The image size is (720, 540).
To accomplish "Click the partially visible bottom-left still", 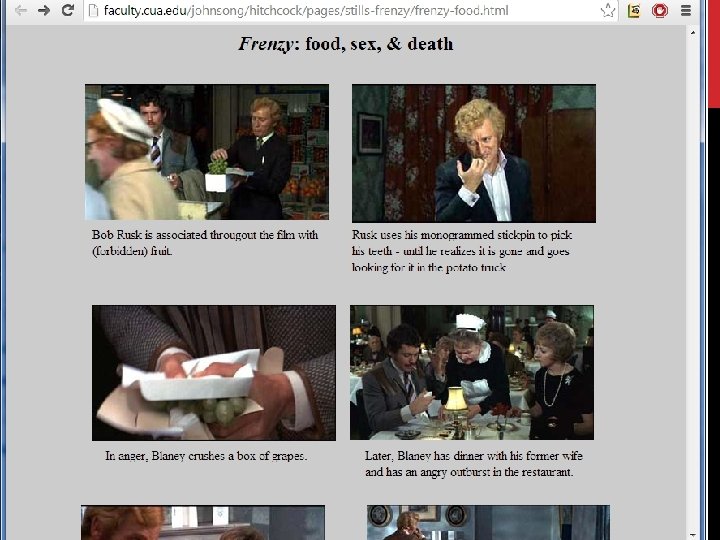I will click(203, 523).
